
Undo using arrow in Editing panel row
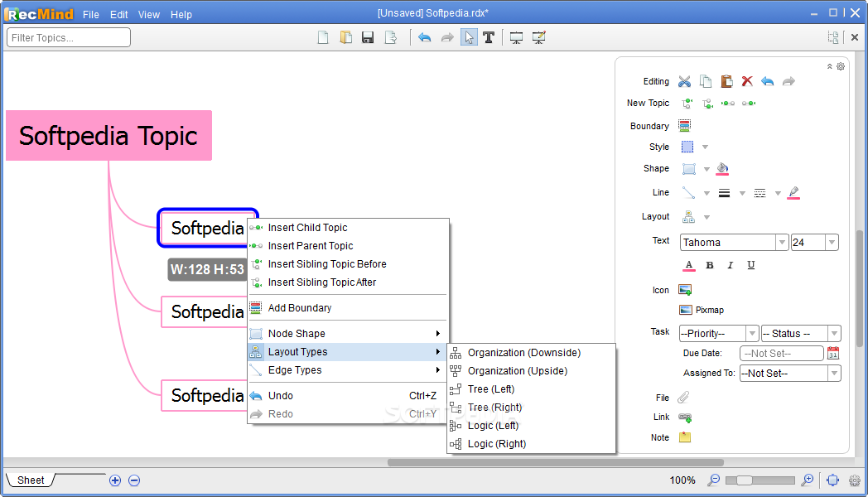(767, 81)
